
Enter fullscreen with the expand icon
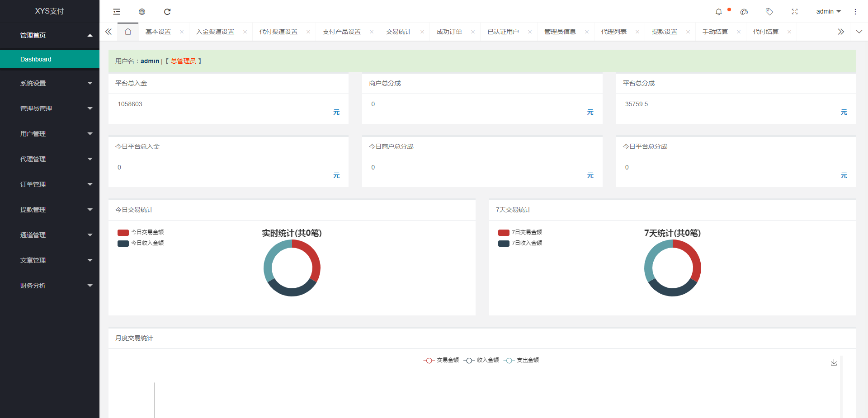click(x=795, y=12)
